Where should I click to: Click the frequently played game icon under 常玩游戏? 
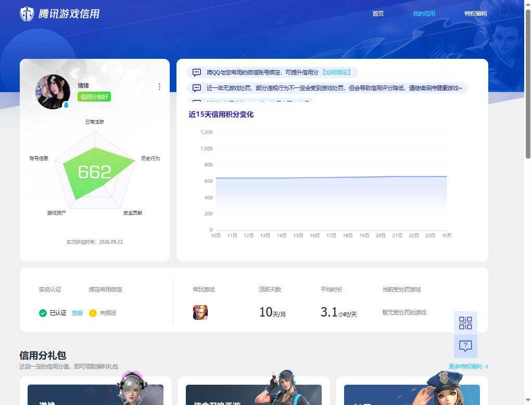click(200, 312)
